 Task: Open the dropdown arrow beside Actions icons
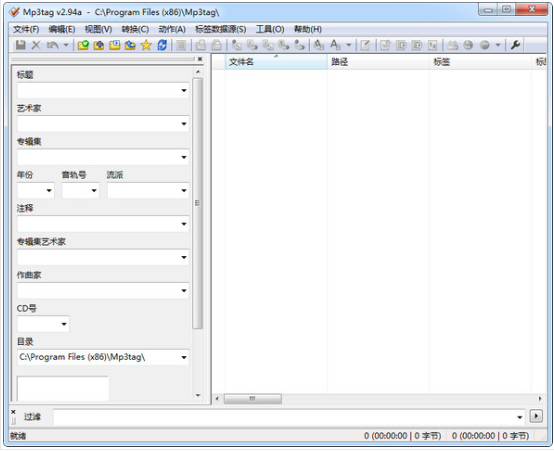tap(349, 45)
